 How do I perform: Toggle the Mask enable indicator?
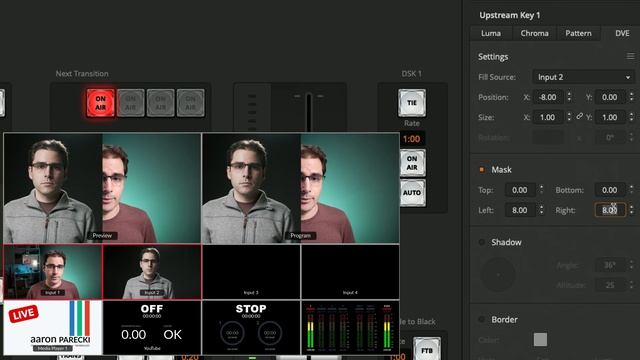[482, 169]
